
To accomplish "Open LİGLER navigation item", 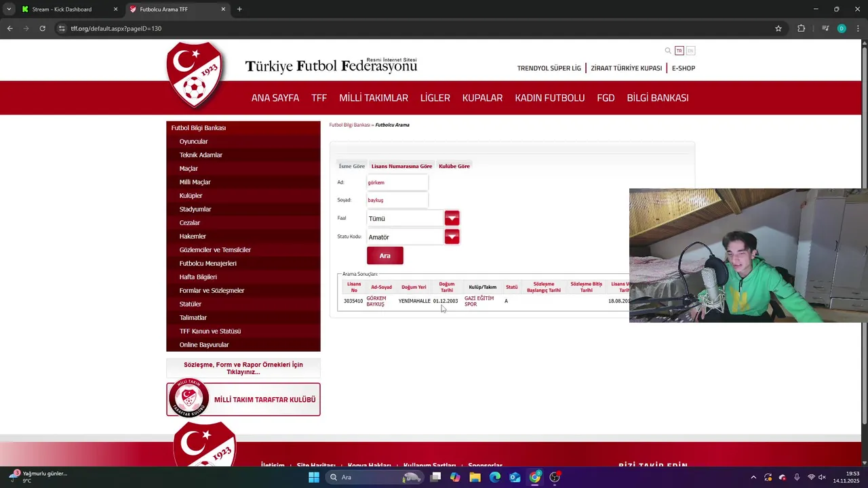I will click(x=435, y=98).
